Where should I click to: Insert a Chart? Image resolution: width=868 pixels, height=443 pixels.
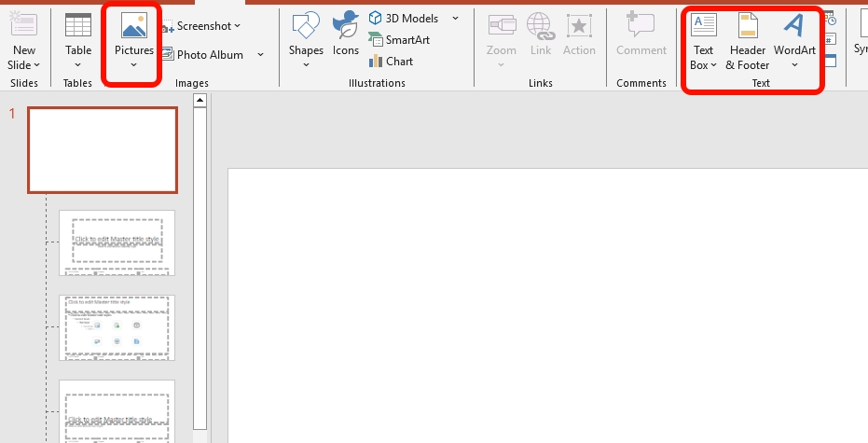click(x=391, y=61)
